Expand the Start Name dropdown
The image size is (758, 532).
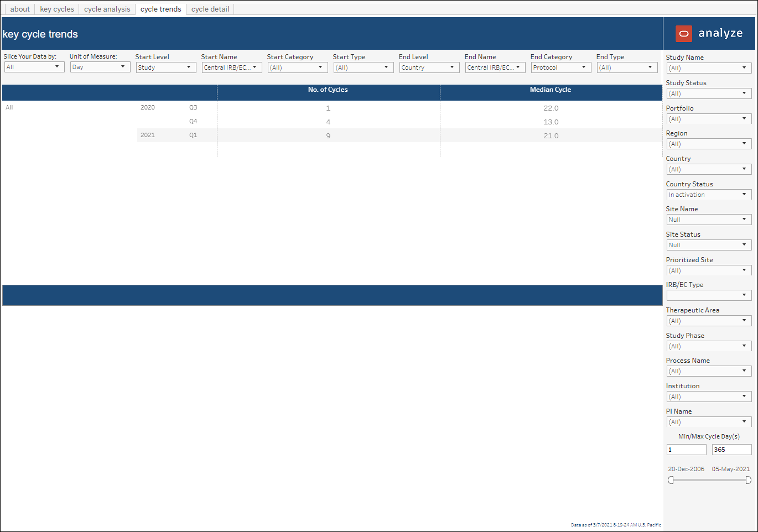(x=232, y=67)
